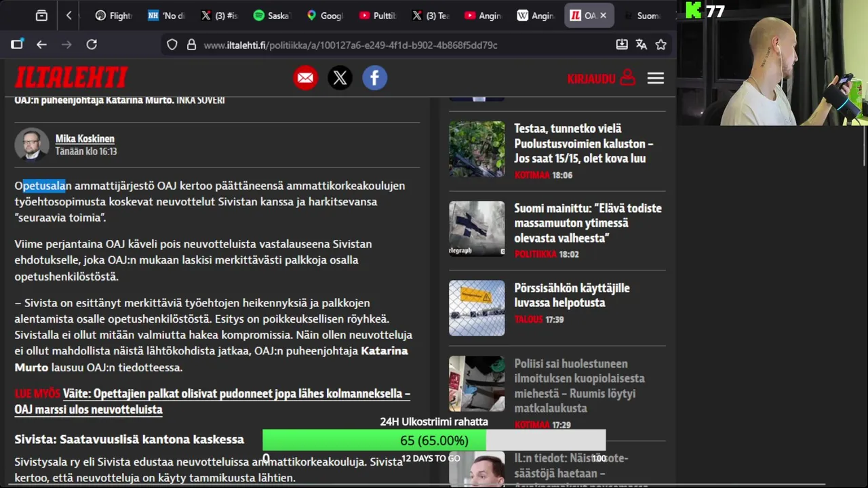Open author Mika Koskinen's profile link
The height and width of the screenshot is (488, 868).
85,139
